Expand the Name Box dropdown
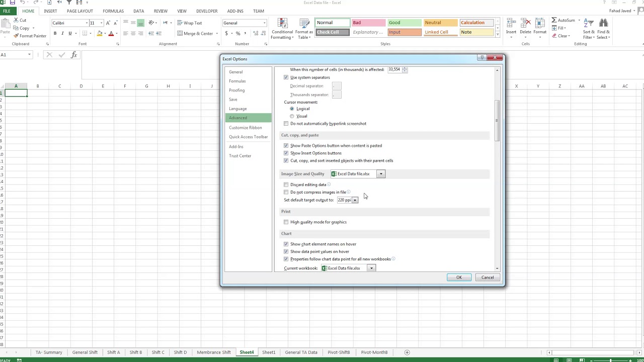The width and height of the screenshot is (644, 362). click(x=29, y=55)
